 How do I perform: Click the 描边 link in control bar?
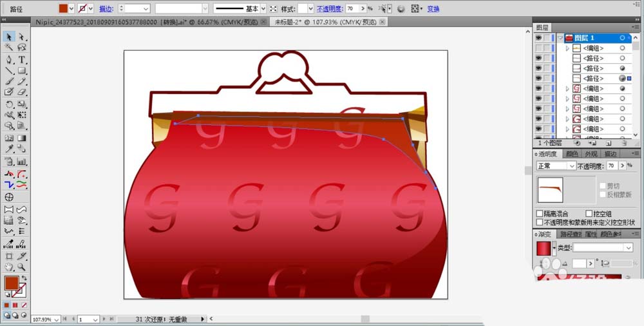click(106, 8)
